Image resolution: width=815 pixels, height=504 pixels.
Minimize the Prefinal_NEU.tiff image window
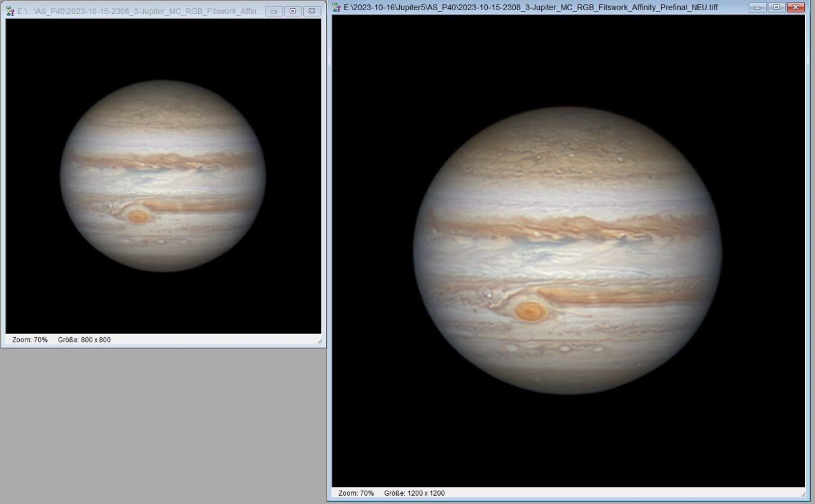758,7
